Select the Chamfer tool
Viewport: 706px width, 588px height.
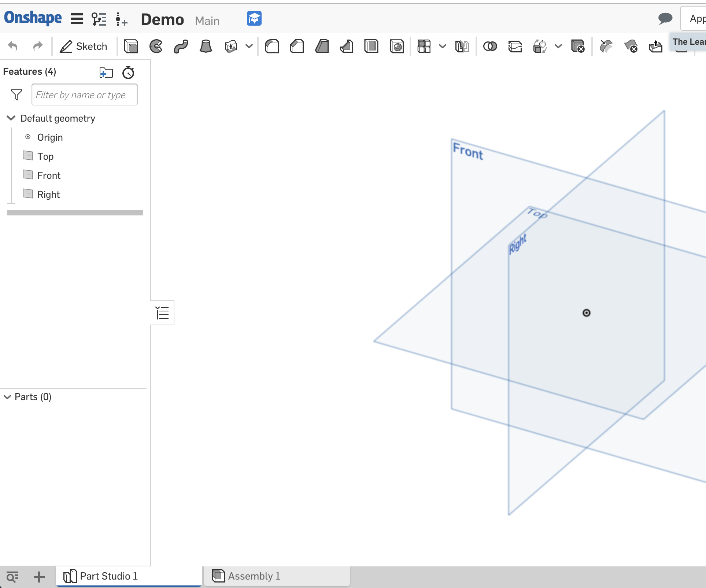point(297,46)
